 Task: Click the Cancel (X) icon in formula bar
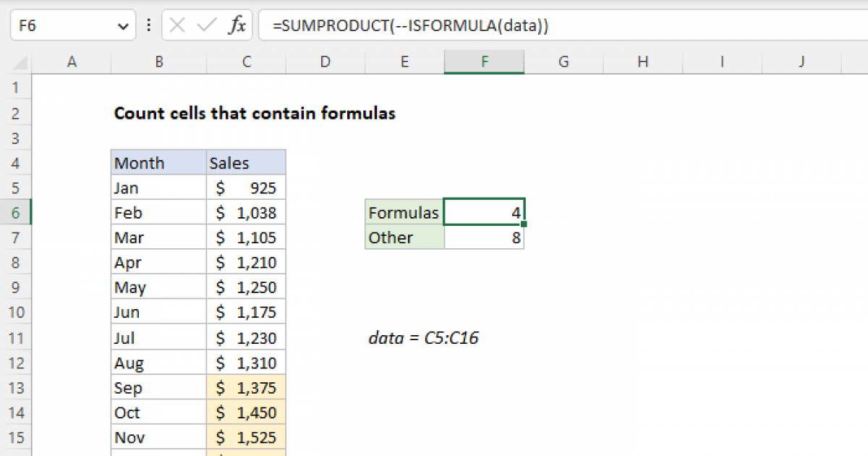(x=178, y=26)
